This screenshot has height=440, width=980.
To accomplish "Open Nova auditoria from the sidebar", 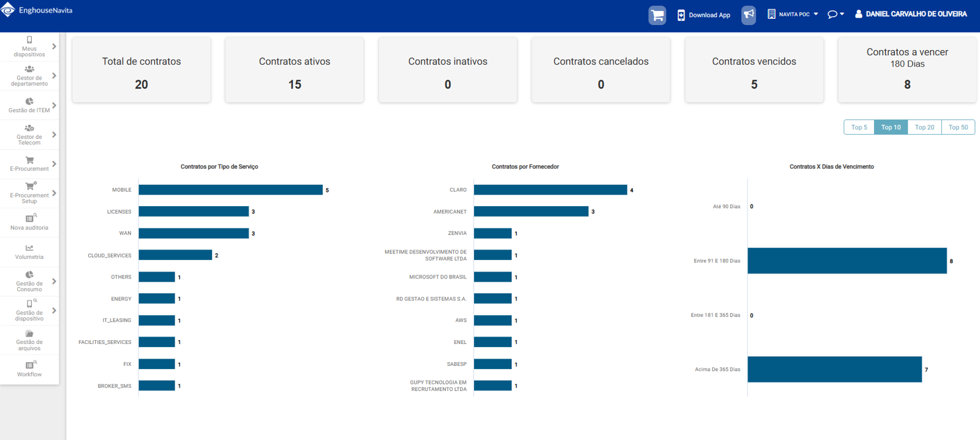I will click(x=29, y=222).
